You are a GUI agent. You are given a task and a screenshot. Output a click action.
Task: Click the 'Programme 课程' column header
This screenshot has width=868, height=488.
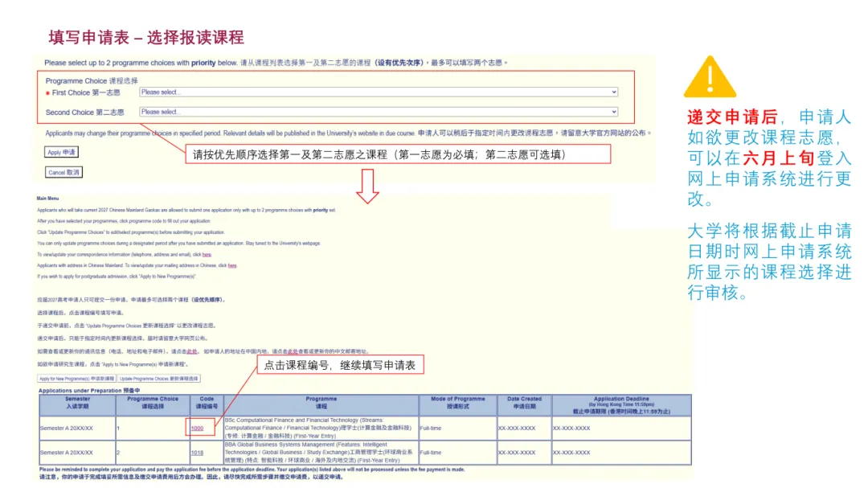coord(321,405)
